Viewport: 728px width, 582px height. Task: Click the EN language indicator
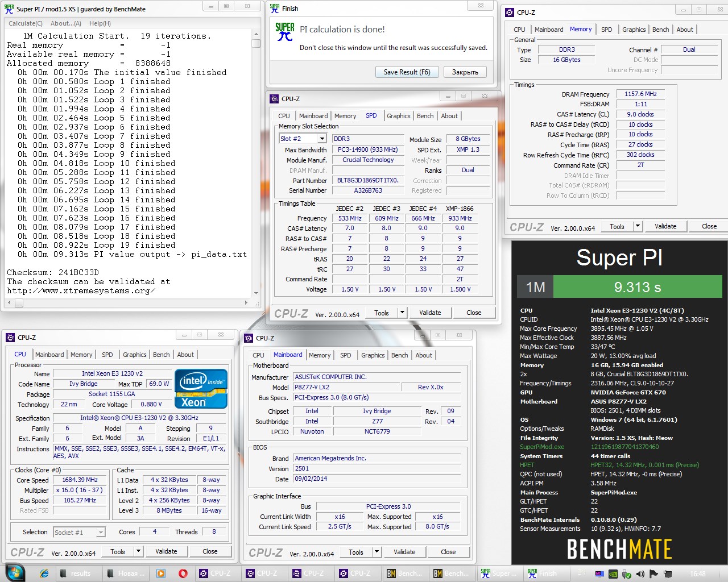[582, 573]
